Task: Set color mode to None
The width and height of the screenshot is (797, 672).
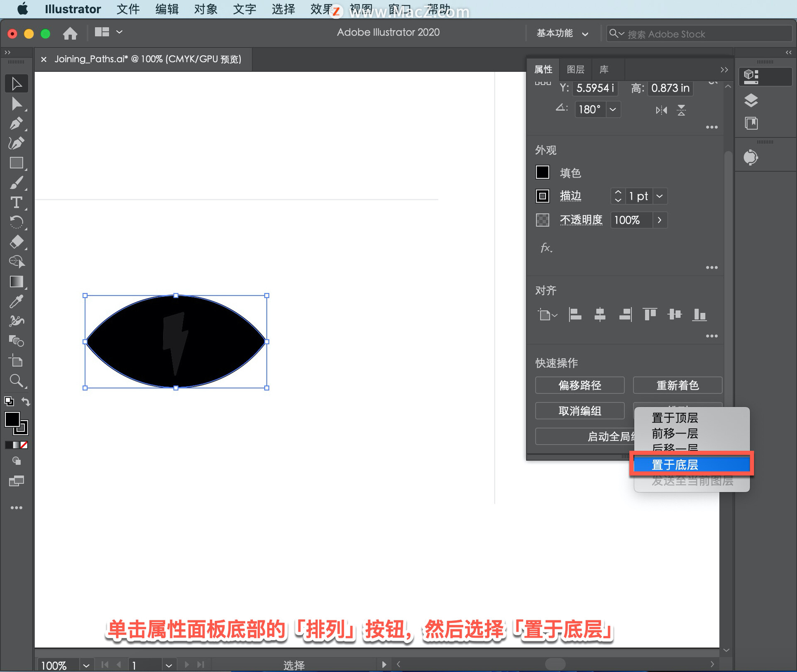Action: 24,445
